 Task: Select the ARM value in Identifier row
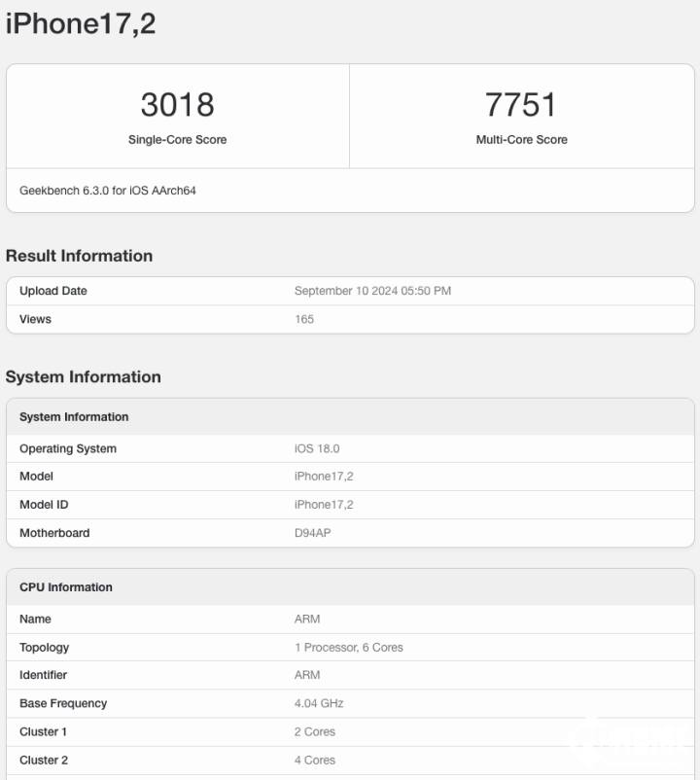(x=307, y=675)
